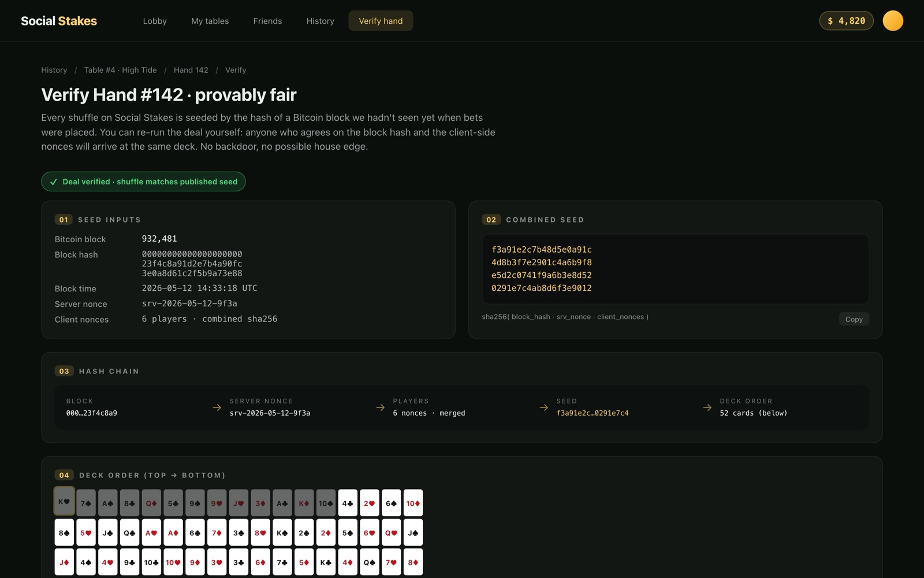The width and height of the screenshot is (924, 578).
Task: Click the 4 of clubs card
Action: click(348, 503)
